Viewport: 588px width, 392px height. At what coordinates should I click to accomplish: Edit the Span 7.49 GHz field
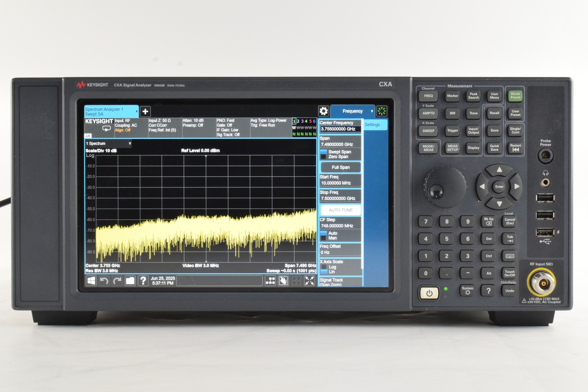pos(341,144)
